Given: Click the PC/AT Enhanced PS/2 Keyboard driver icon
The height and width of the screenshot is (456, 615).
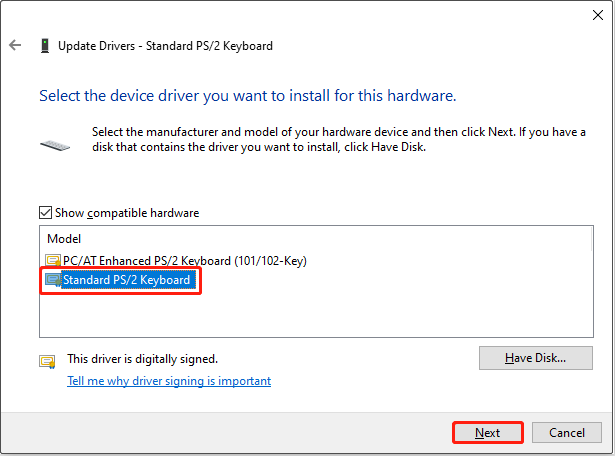Looking at the screenshot, I should [53, 261].
